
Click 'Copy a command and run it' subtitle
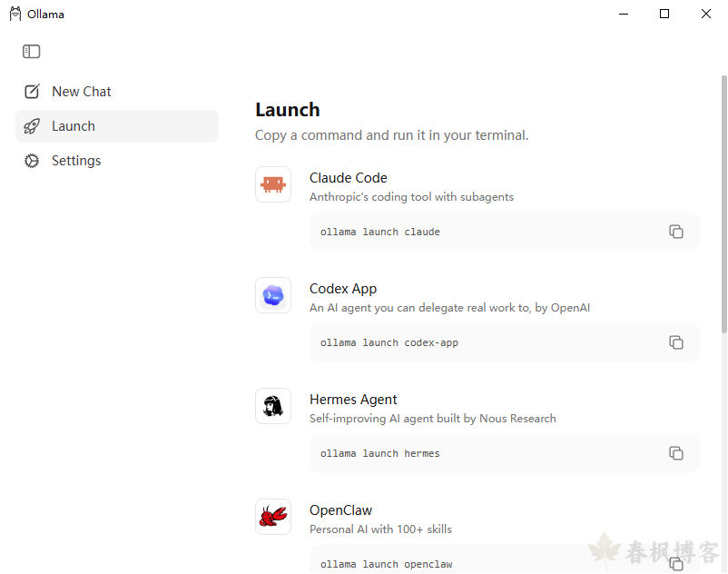pyautogui.click(x=392, y=135)
